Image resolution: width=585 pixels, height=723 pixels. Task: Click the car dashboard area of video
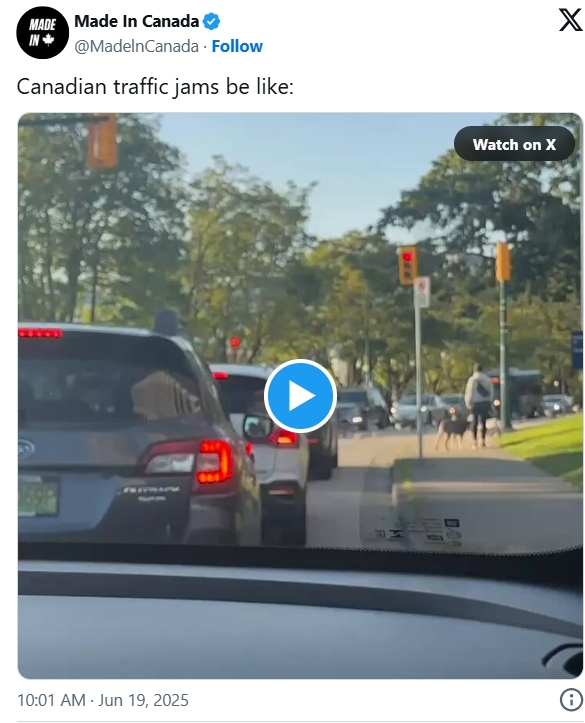[300, 616]
